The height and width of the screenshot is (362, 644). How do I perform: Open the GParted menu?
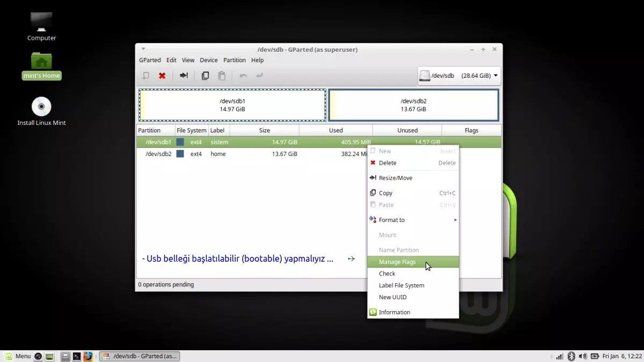click(150, 60)
